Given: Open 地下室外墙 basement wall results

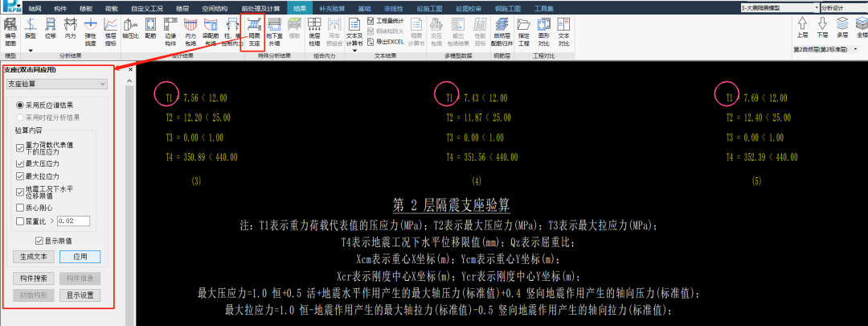Looking at the screenshot, I should coord(274,31).
